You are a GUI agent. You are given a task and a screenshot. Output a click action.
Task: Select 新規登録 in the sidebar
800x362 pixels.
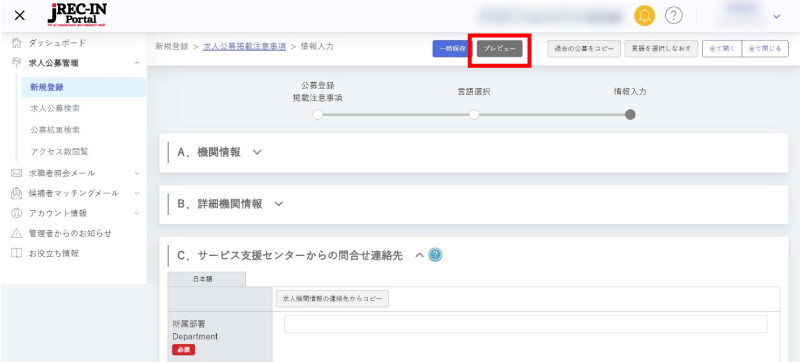[x=84, y=87]
